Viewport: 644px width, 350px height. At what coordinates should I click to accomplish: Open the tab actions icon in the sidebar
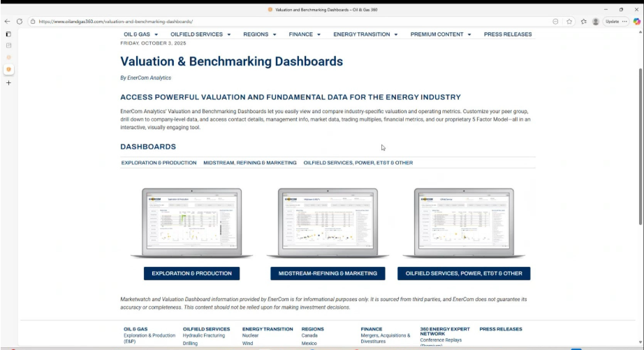tap(8, 34)
